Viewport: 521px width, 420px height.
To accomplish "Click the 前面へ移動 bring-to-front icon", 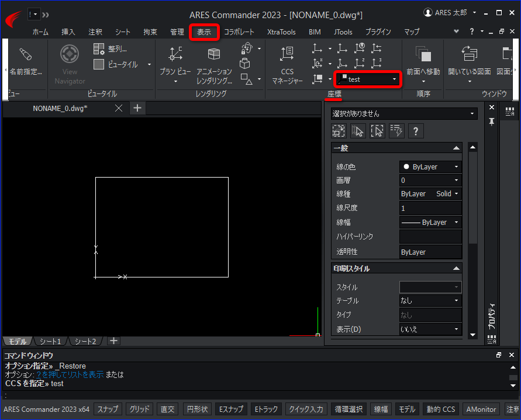I will coord(423,54).
